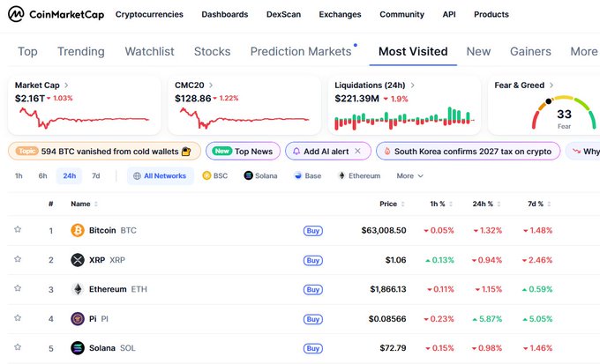600x364 pixels.
Task: Star Bitcoin to add to watchlist
Action: click(18, 229)
